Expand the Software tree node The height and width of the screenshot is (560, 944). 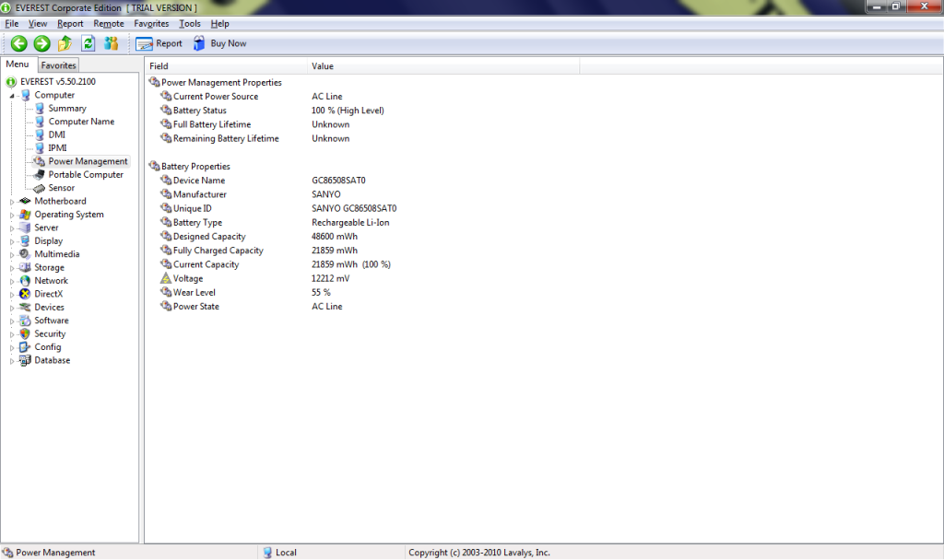pyautogui.click(x=11, y=321)
